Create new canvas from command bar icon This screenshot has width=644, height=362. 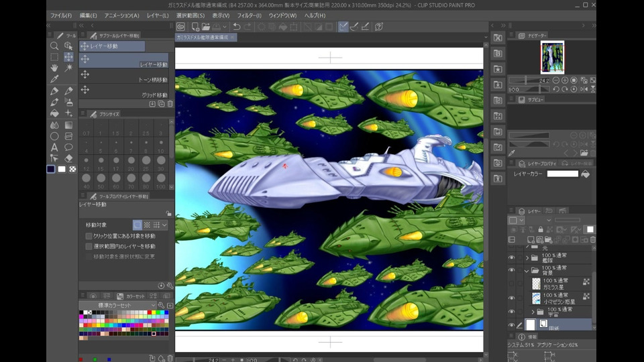coord(195,27)
